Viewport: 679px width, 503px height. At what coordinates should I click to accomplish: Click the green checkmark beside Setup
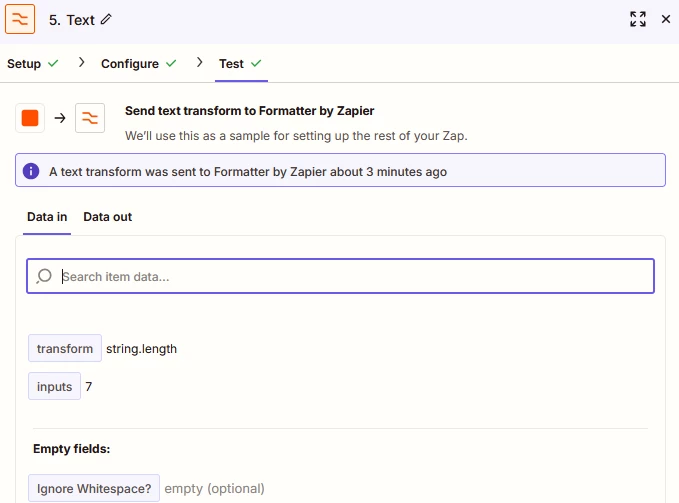(x=53, y=64)
